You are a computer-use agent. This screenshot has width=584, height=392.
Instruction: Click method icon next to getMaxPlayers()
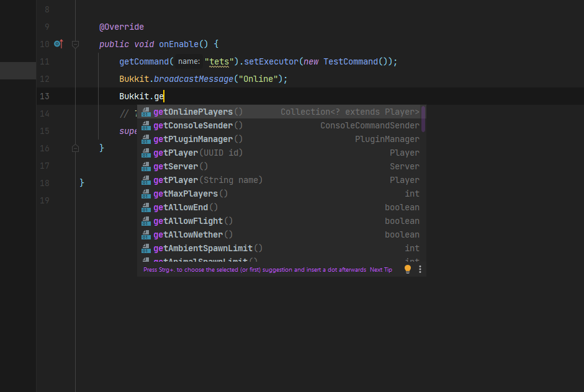pyautogui.click(x=146, y=194)
